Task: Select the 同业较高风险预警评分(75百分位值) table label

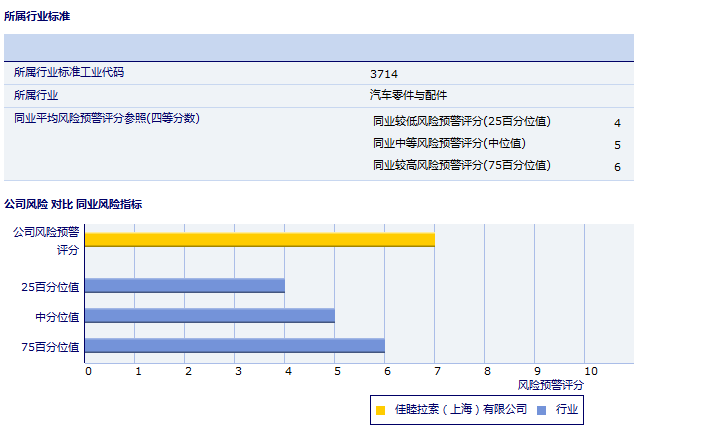Action: pos(462,166)
